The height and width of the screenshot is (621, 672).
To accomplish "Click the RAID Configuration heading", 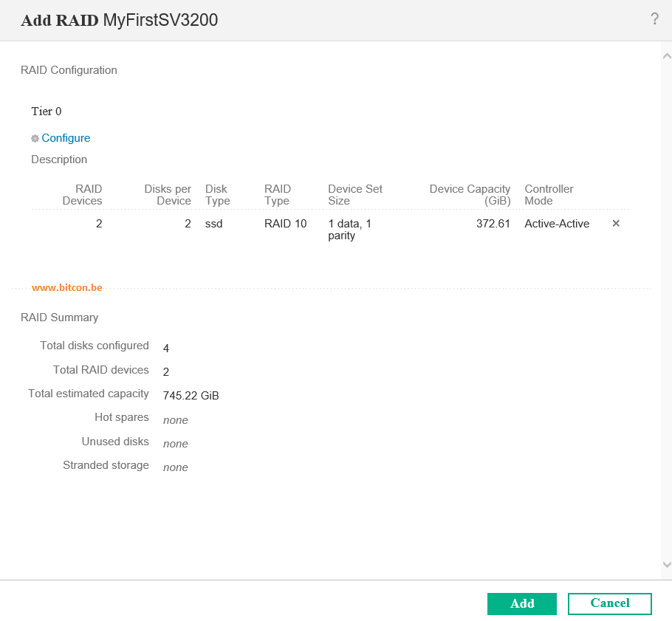I will 69,70.
